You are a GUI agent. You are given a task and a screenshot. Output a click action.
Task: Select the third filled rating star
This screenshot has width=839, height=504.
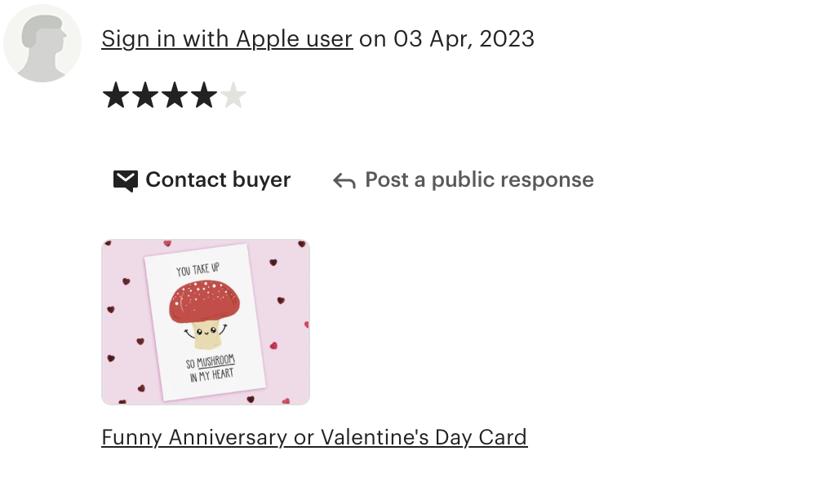(175, 95)
